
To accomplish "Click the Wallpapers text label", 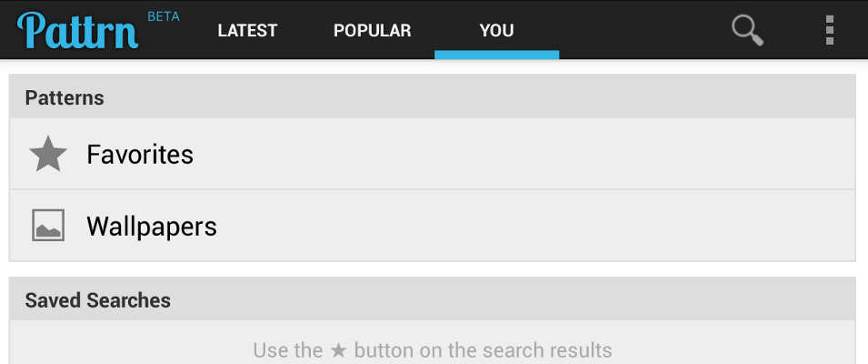I will (152, 226).
